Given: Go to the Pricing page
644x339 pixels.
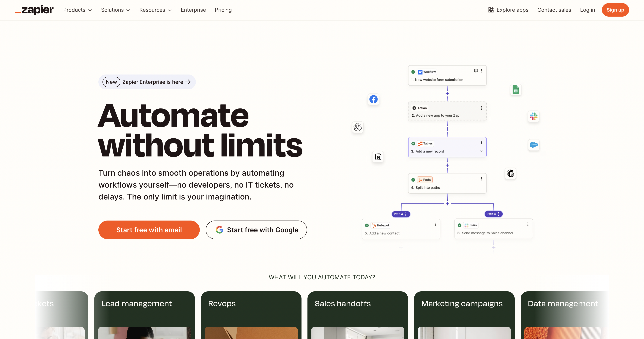Looking at the screenshot, I should pos(223,10).
